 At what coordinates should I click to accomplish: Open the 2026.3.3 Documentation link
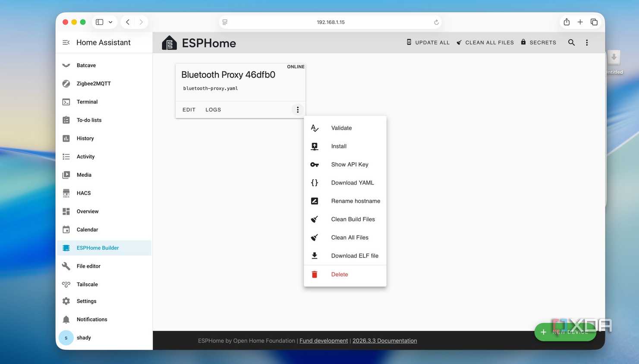pyautogui.click(x=385, y=341)
